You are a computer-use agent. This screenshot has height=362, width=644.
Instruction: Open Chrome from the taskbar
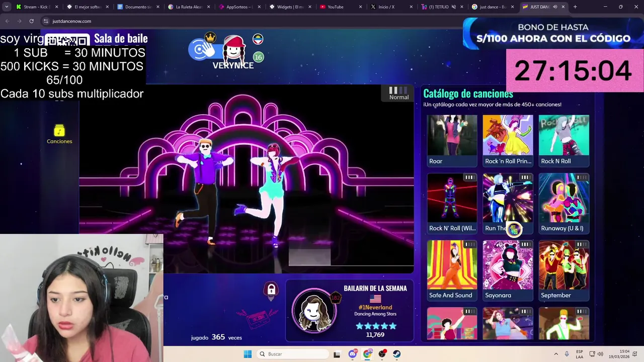tap(368, 354)
